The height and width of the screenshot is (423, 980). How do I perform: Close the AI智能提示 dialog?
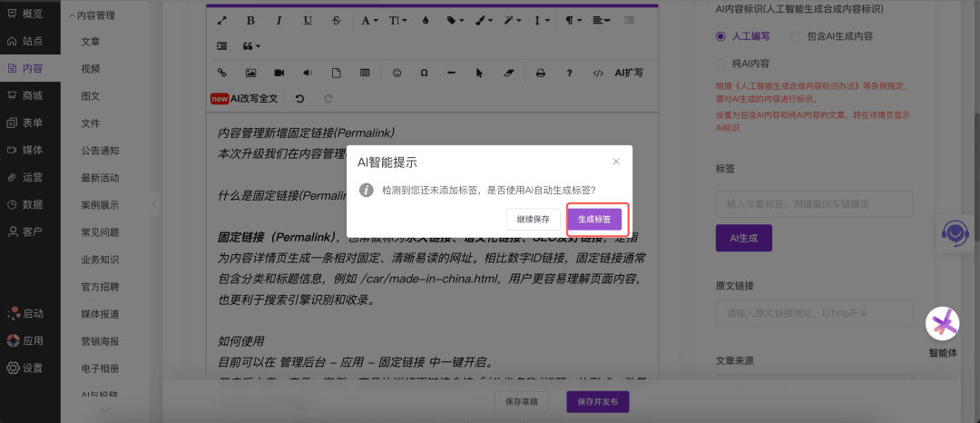616,162
